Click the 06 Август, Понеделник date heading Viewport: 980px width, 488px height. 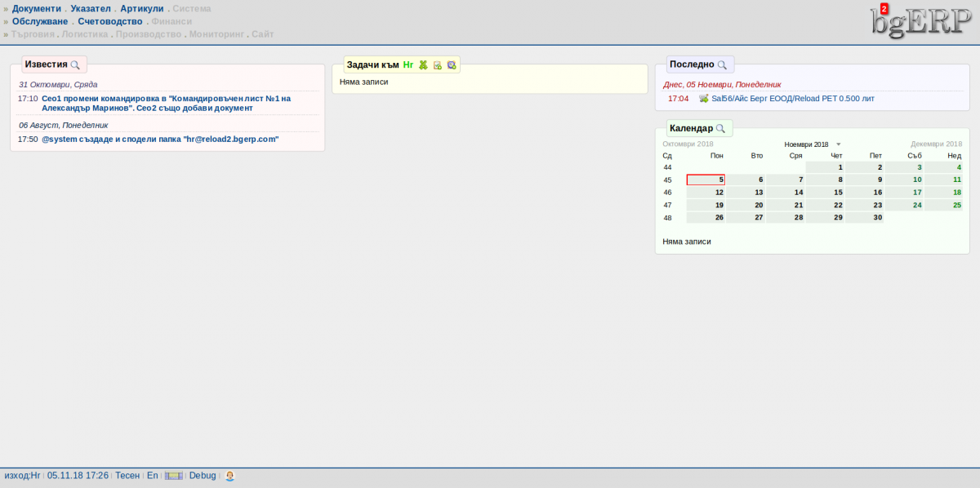64,125
